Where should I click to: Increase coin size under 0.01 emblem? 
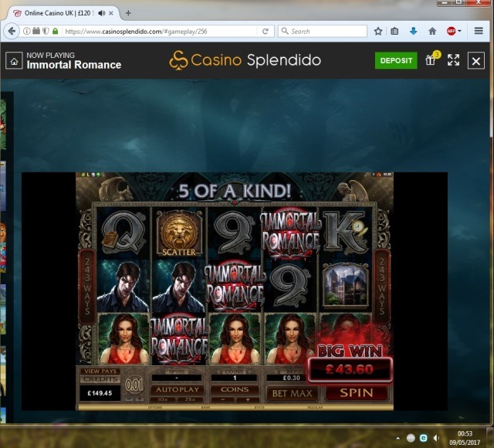pyautogui.click(x=140, y=399)
